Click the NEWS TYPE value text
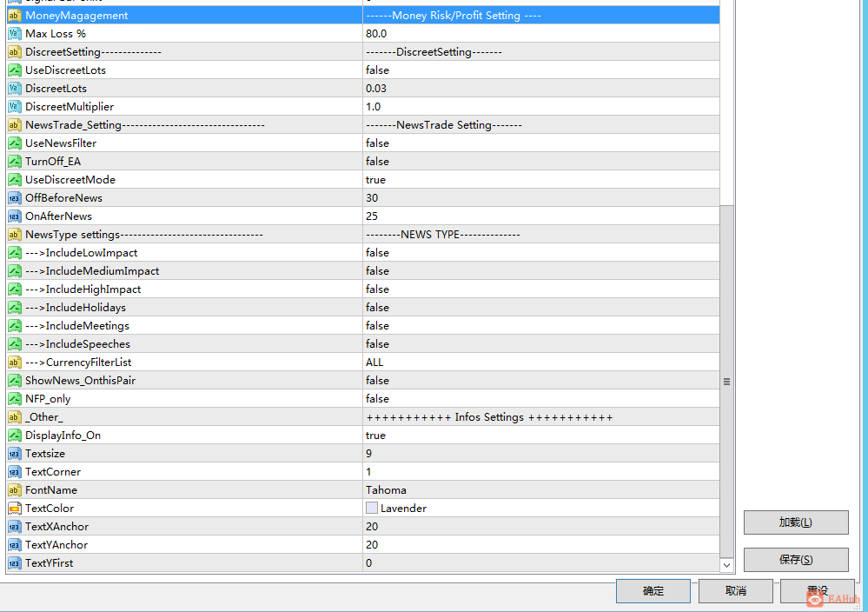868x612 pixels. pos(443,235)
